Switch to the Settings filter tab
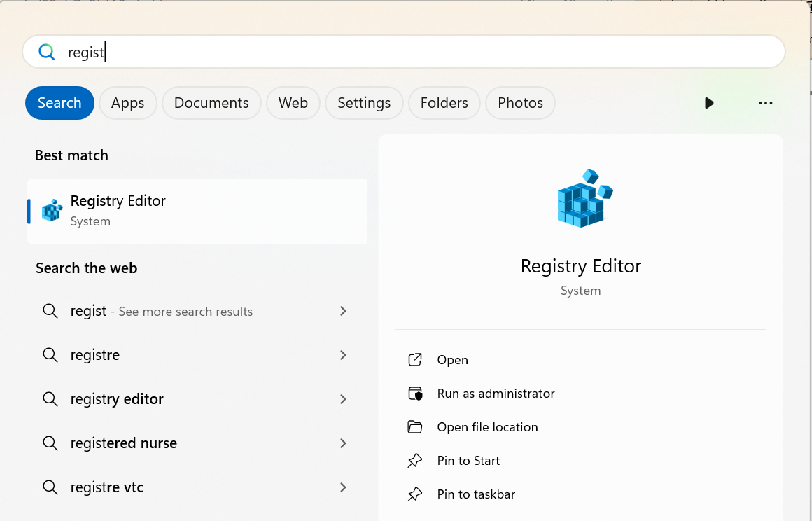The height and width of the screenshot is (521, 812). click(x=364, y=103)
